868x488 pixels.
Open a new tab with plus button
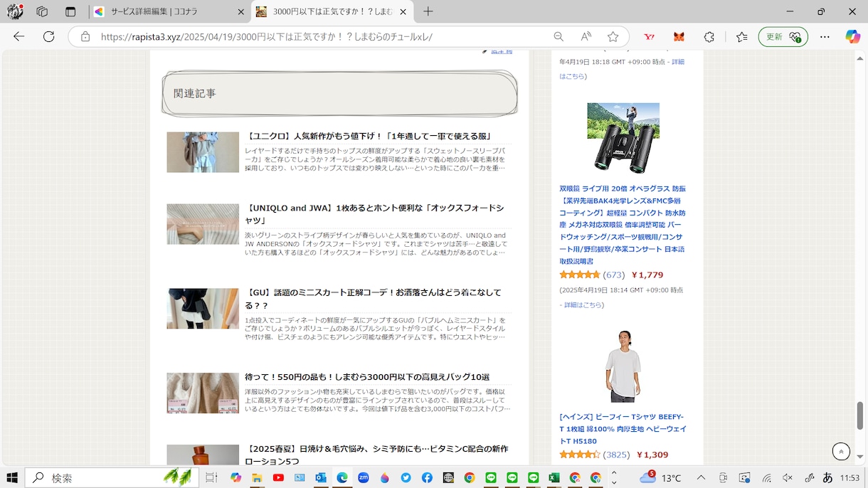click(x=428, y=11)
